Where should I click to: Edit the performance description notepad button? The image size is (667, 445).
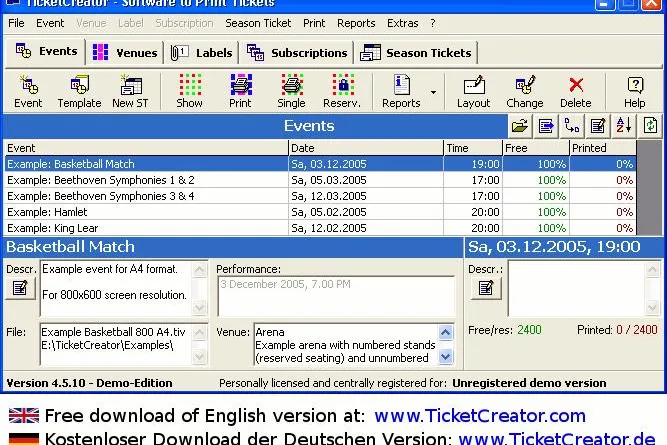click(486, 288)
